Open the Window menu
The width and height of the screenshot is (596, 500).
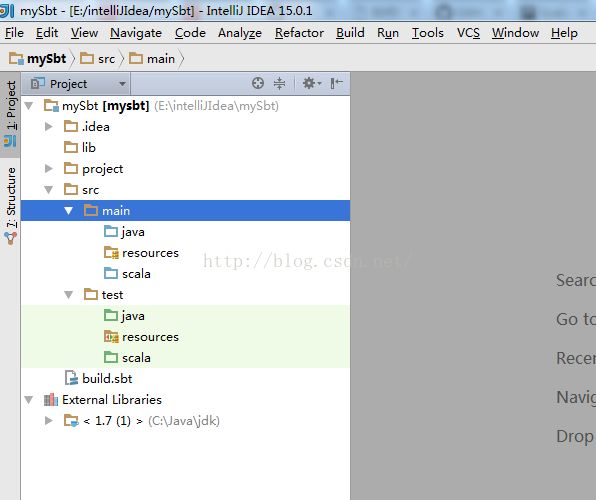(x=515, y=33)
